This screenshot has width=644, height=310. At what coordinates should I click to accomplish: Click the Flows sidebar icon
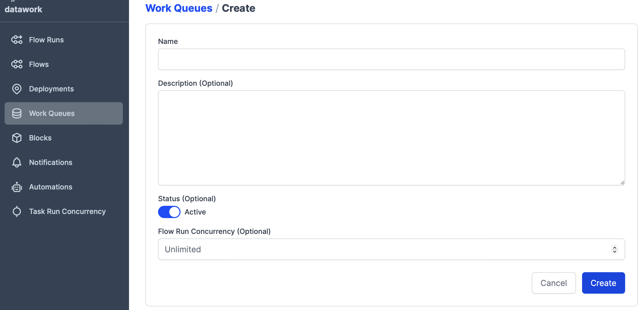pos(17,64)
